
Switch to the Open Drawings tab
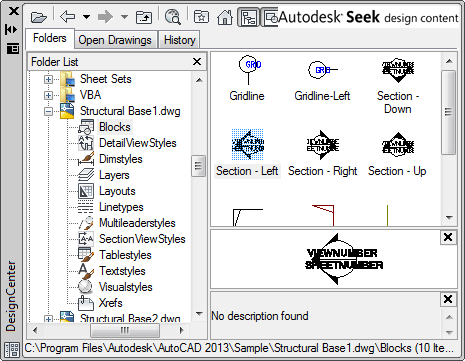pyautogui.click(x=115, y=40)
